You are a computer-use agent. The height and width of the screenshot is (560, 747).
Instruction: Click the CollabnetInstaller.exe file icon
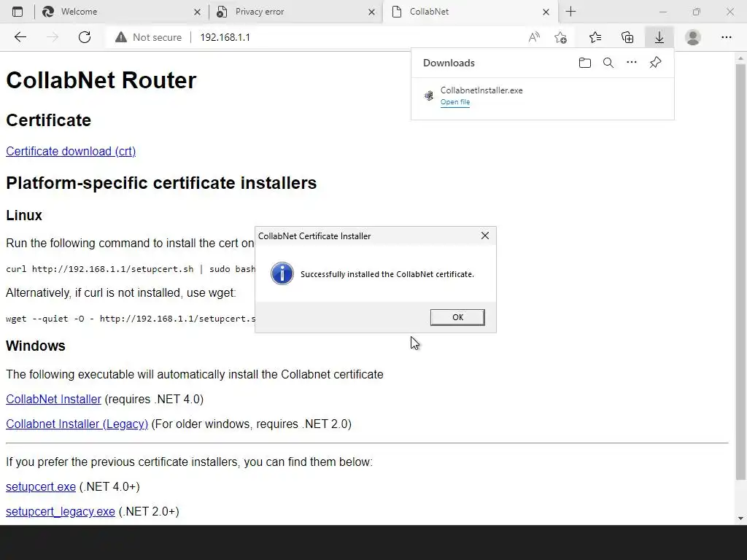pyautogui.click(x=429, y=96)
